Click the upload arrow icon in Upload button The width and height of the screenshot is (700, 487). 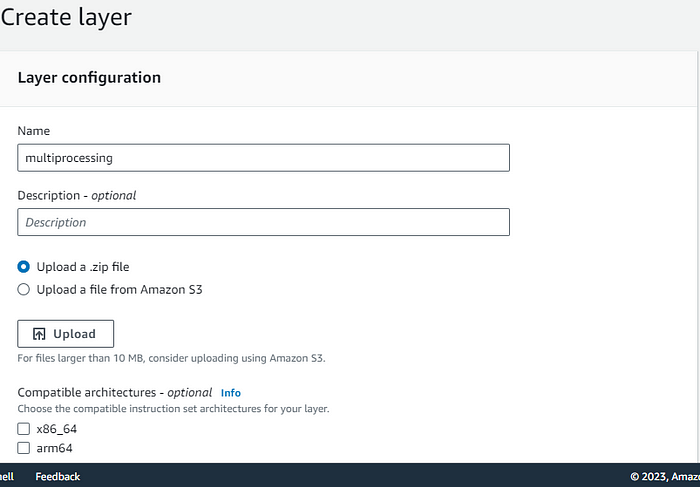click(39, 334)
